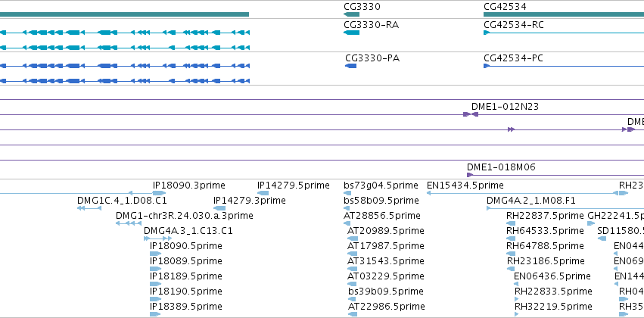The image size is (644, 318).
Task: Click the IP18389.5prime EST
Action: tap(155, 315)
